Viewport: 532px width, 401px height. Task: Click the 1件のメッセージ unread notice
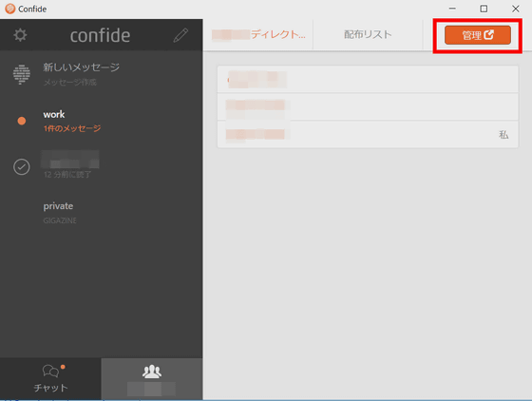pos(72,128)
